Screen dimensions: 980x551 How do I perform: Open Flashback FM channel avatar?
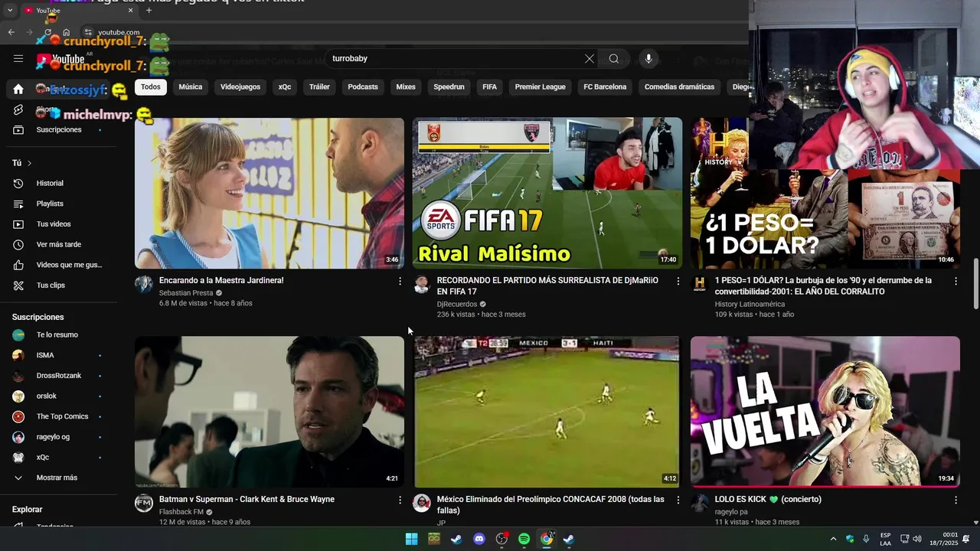pos(144,504)
